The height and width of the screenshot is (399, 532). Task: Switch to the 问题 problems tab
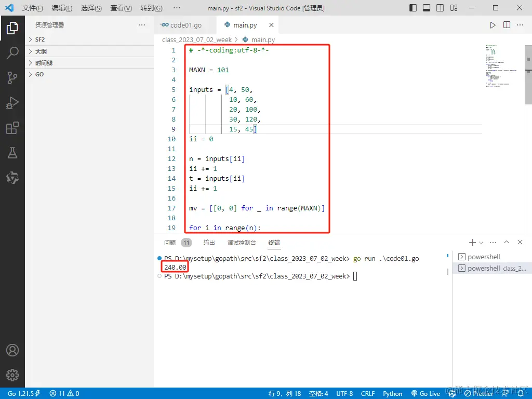170,243
